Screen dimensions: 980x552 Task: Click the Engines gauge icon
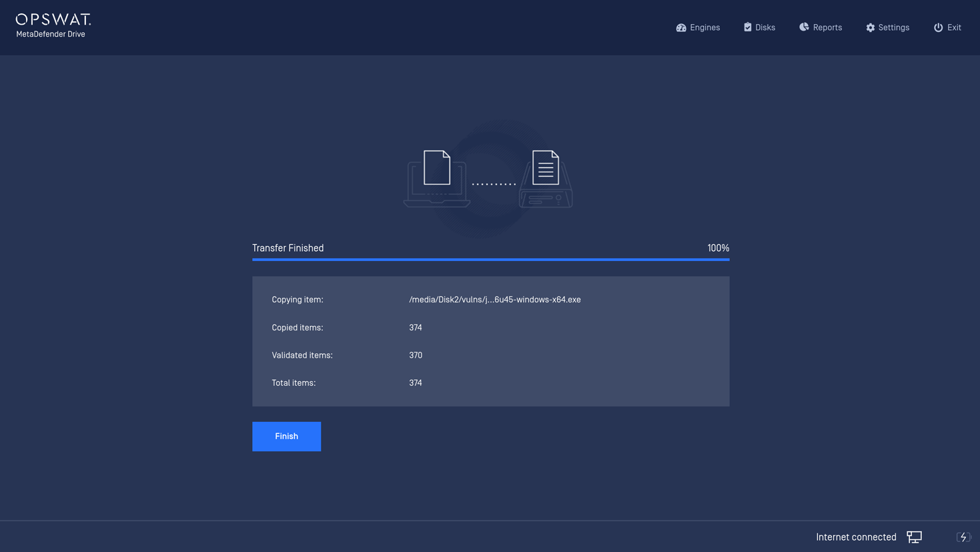tap(680, 27)
